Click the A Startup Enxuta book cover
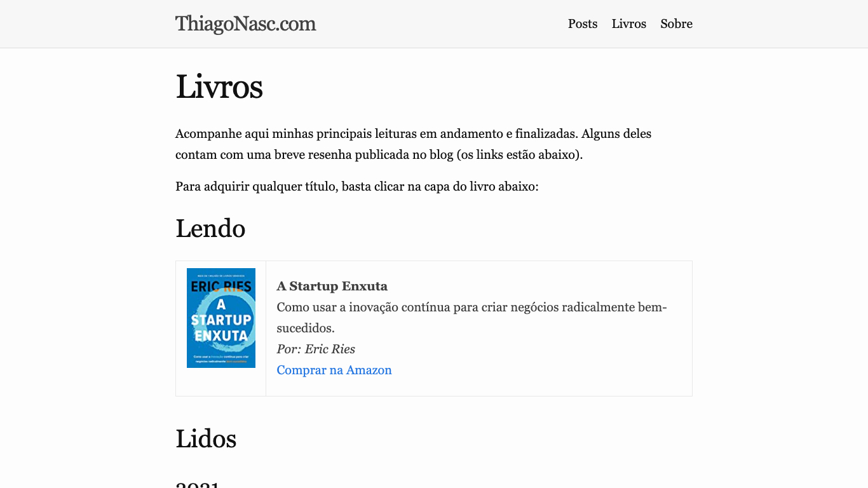 tap(220, 318)
